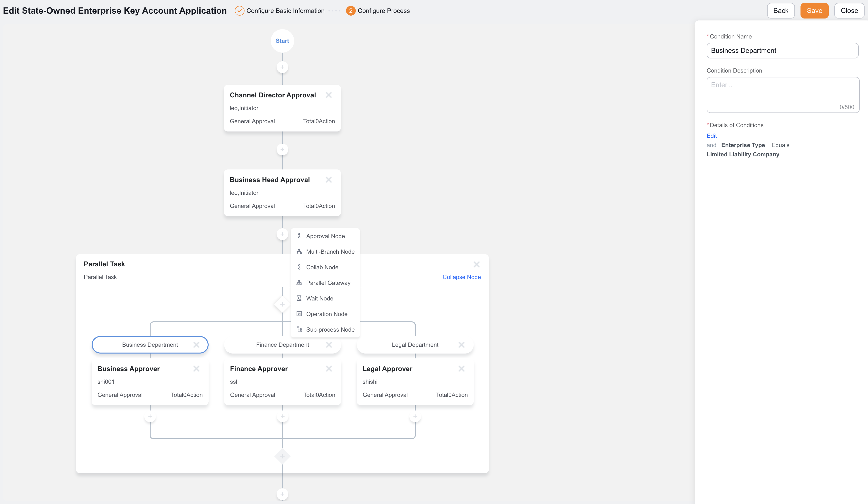Open the Channel Director Approval node

282,108
